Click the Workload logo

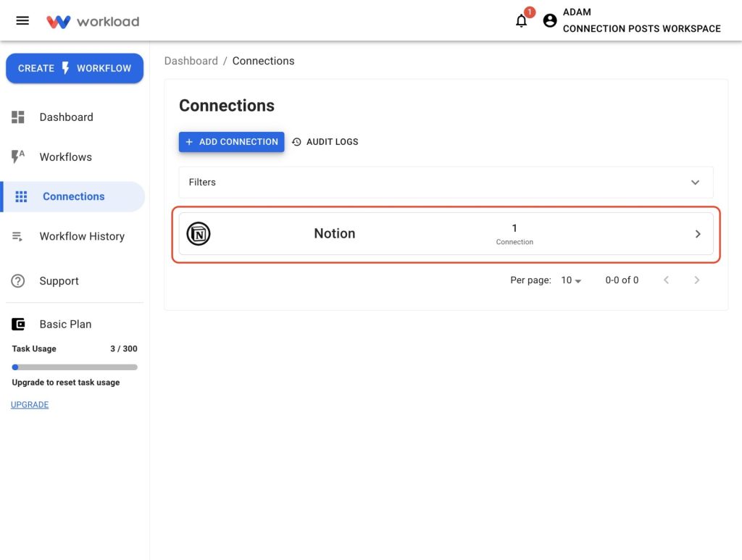point(93,21)
